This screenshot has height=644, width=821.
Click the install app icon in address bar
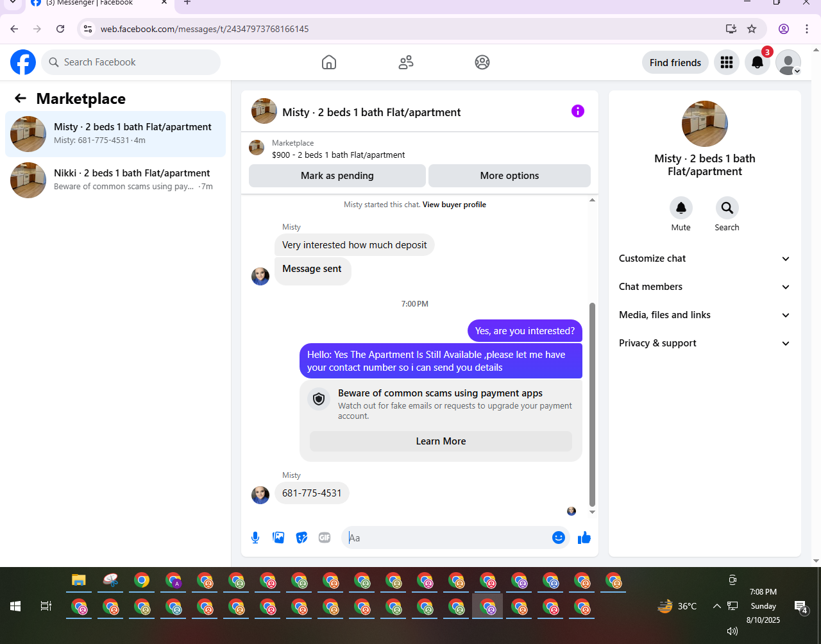tap(731, 29)
